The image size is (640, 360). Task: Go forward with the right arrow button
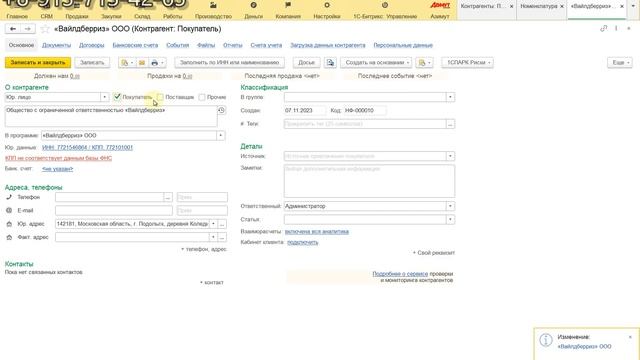(27, 29)
